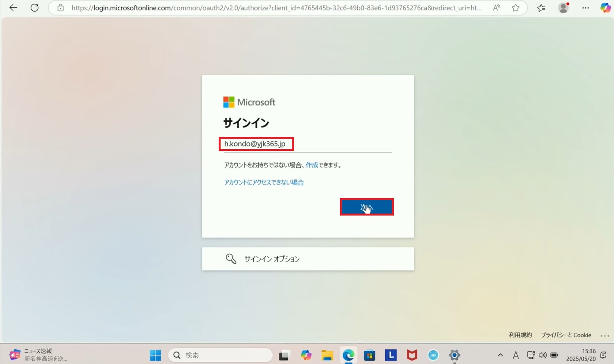Open Edge Settings and more menu
The height and width of the screenshot is (364, 614).
tap(586, 8)
